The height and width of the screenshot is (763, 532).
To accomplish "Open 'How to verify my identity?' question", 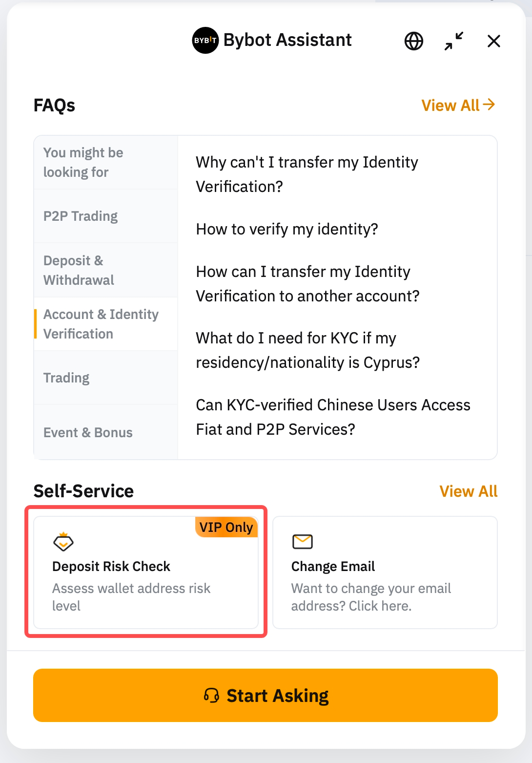I will [x=287, y=229].
